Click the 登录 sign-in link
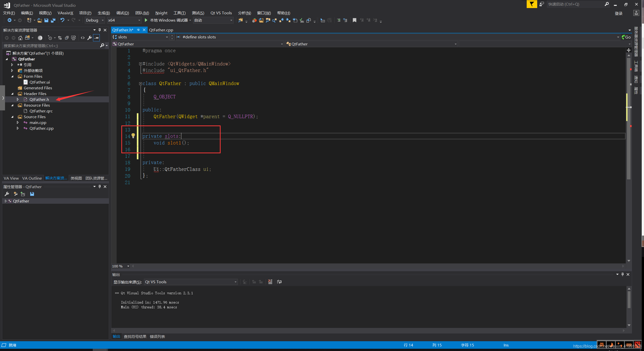 point(618,13)
